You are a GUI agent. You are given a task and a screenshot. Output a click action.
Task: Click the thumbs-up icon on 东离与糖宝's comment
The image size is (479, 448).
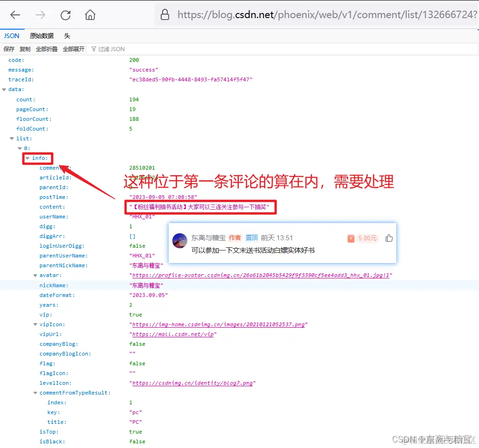(389, 237)
